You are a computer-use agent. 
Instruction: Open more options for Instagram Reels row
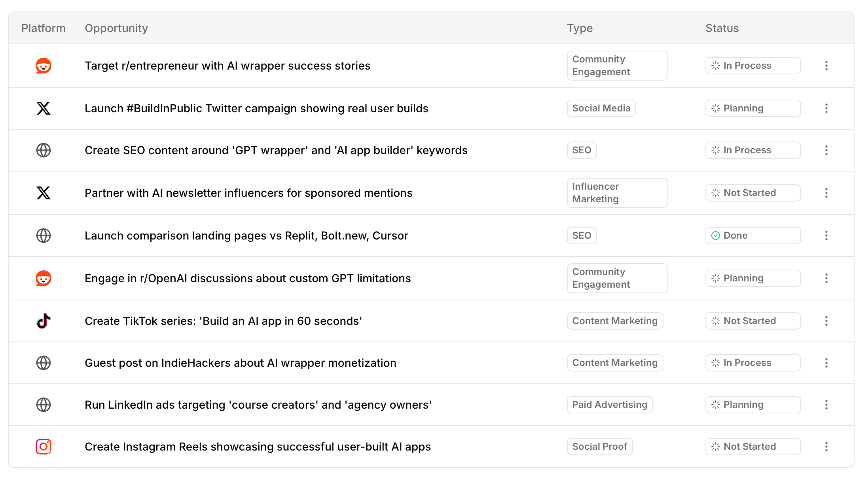[x=826, y=447]
